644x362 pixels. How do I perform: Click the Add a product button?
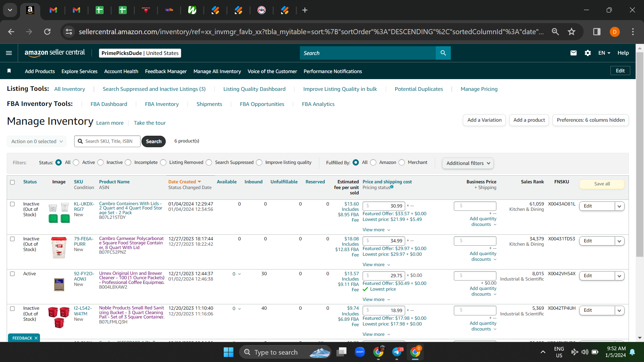tap(529, 120)
